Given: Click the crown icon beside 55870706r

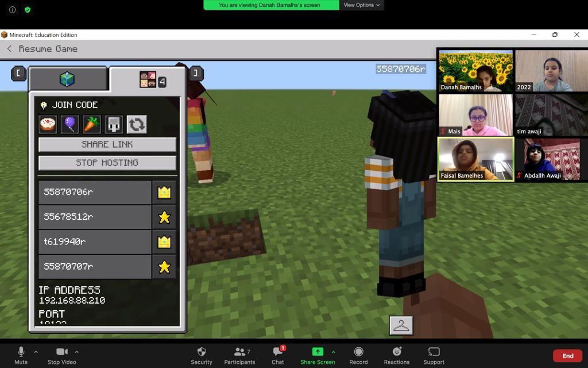Looking at the screenshot, I should tap(164, 192).
